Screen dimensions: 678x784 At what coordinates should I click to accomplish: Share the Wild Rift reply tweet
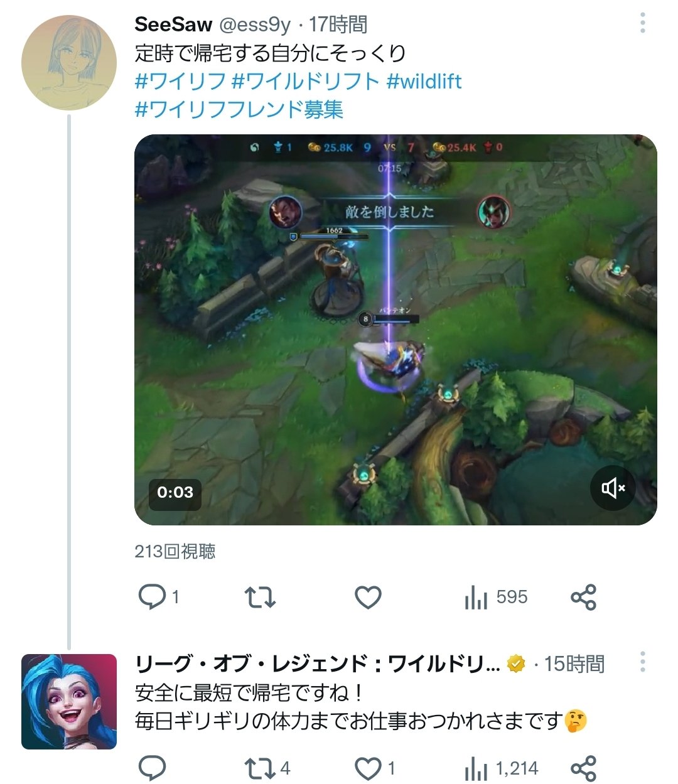(583, 768)
